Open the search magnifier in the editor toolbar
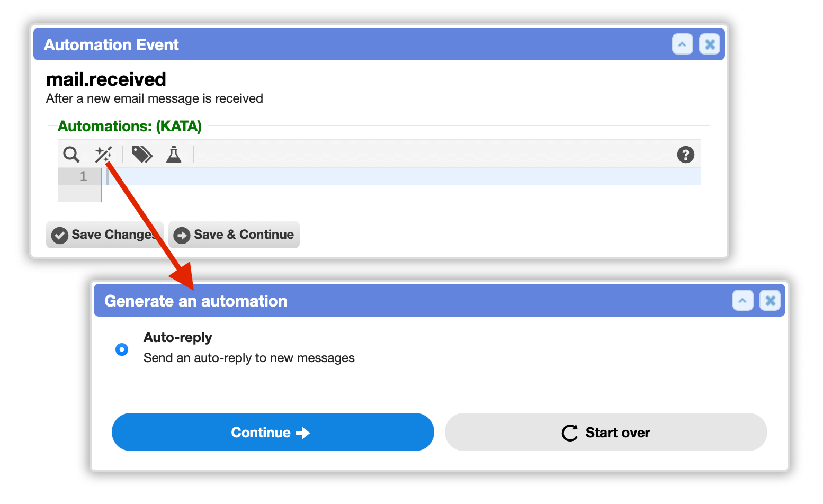823x504 pixels. point(71,155)
